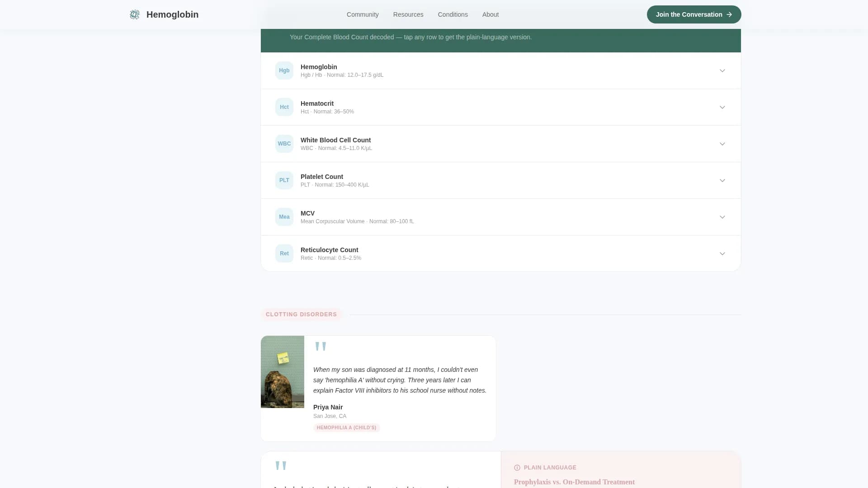This screenshot has width=868, height=488.
Task: Select the Hct badge icon
Action: [x=284, y=107]
